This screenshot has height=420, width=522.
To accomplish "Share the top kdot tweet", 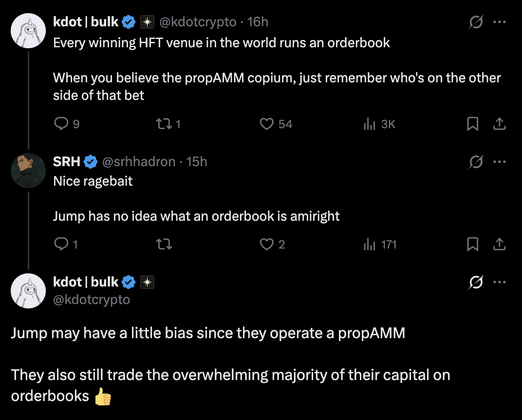I will pos(499,124).
